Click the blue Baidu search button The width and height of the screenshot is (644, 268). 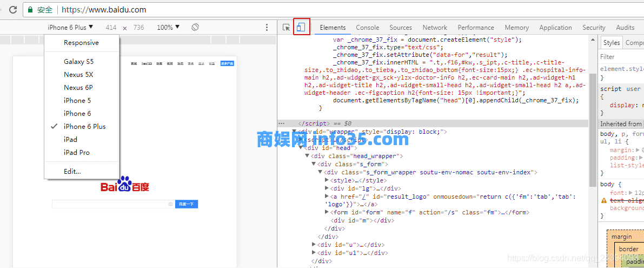click(x=187, y=204)
